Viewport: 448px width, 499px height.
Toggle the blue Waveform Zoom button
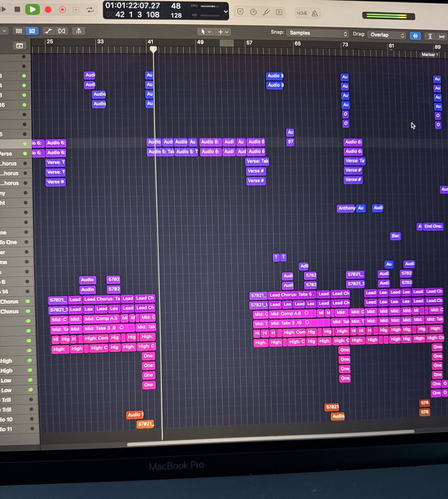click(x=415, y=36)
